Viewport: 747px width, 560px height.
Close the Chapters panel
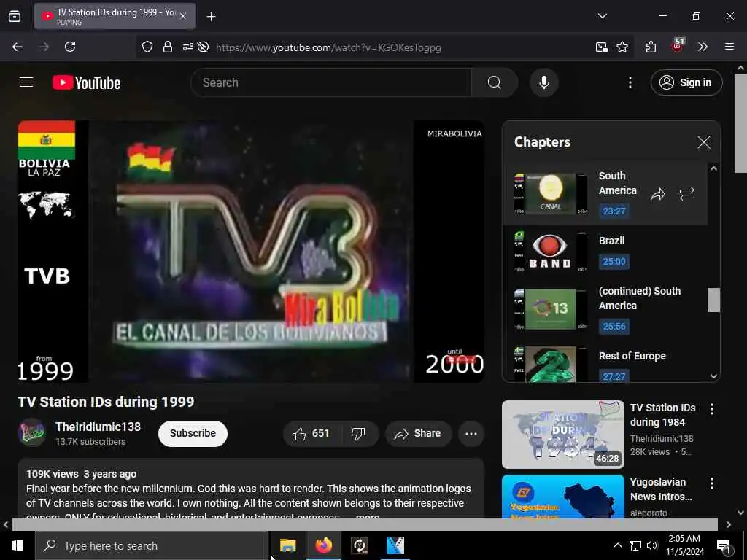704,142
